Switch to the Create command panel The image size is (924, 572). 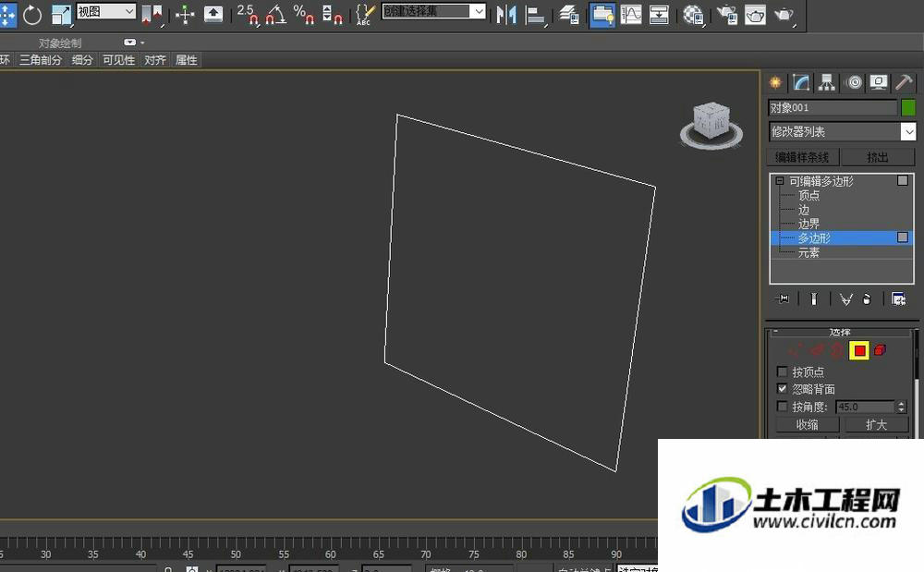pos(775,82)
